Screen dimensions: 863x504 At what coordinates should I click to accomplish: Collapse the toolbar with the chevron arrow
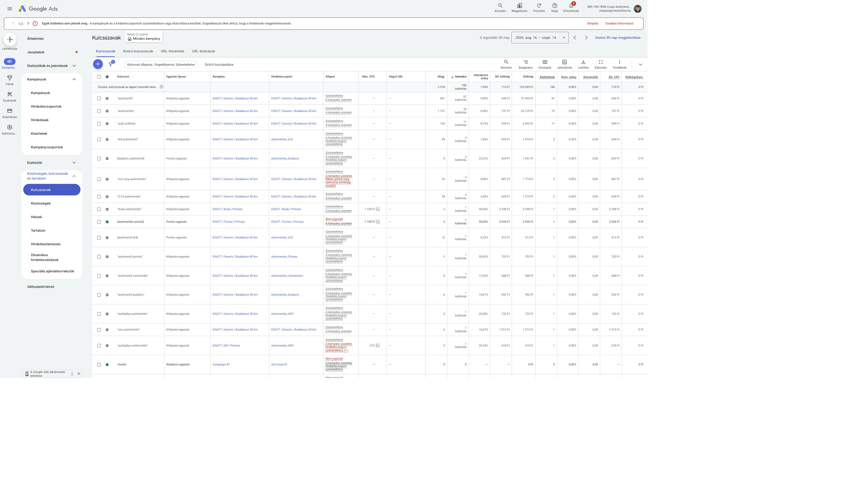click(x=640, y=64)
